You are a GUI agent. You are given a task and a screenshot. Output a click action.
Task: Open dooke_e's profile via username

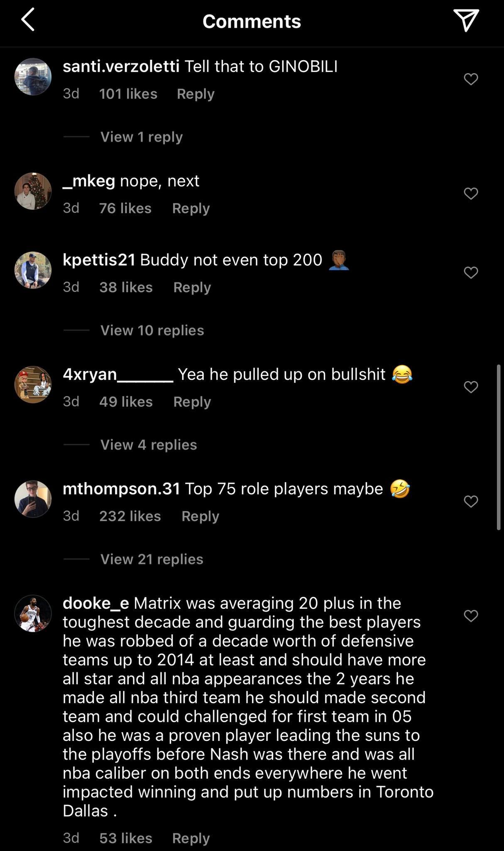tap(95, 603)
